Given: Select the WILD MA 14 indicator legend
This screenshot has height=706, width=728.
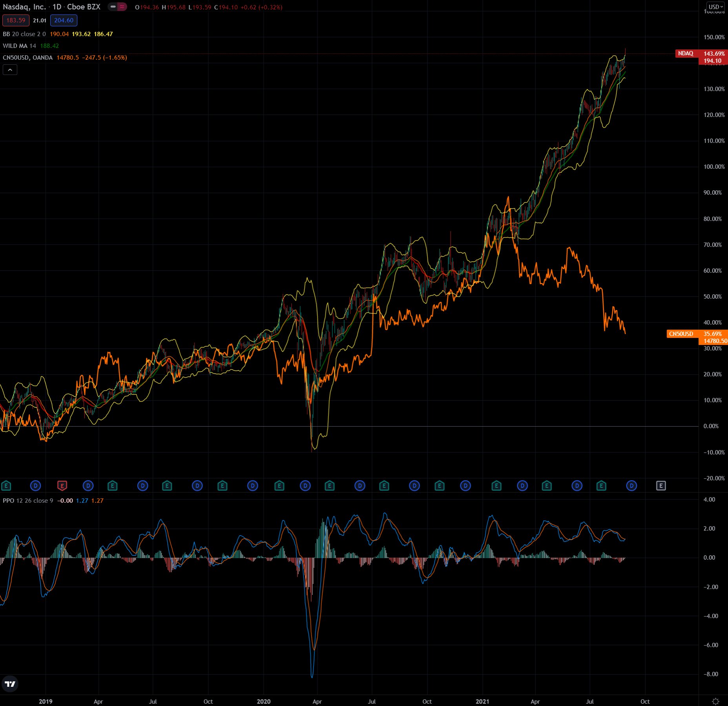Looking at the screenshot, I should click(x=20, y=46).
